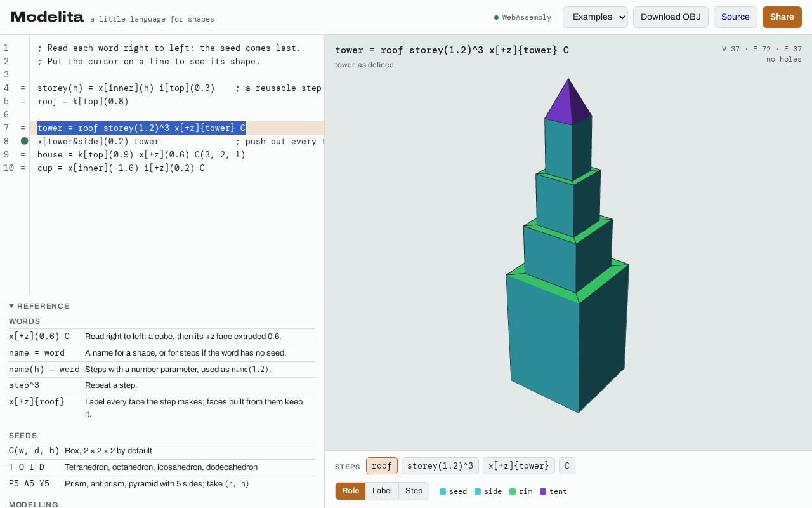The image size is (812, 508).
Task: Click the 'tent' legend color swatch
Action: [x=543, y=491]
